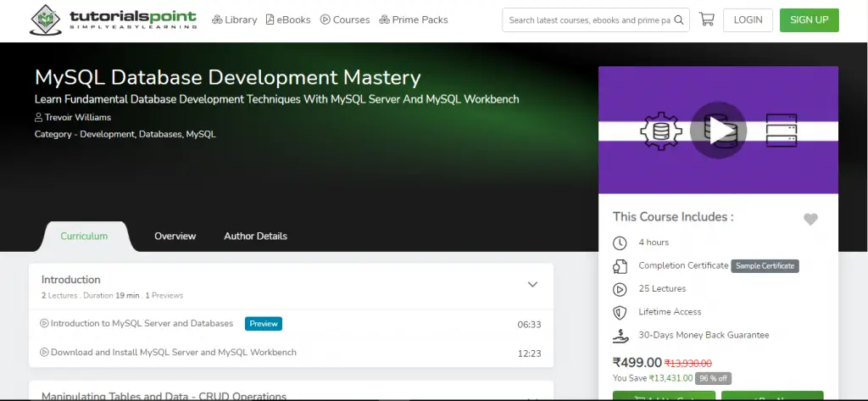Image resolution: width=868 pixels, height=401 pixels.
Task: Click the author person icon
Action: point(39,118)
